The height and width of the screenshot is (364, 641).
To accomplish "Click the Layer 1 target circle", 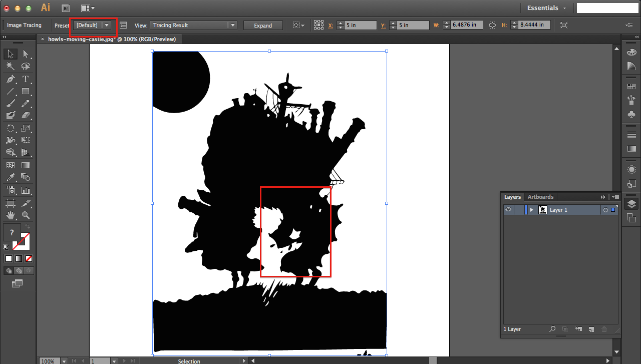I will pos(605,210).
